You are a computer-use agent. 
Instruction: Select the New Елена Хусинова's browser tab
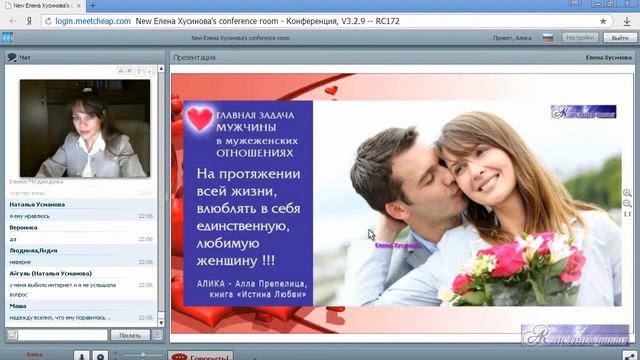[42, 6]
